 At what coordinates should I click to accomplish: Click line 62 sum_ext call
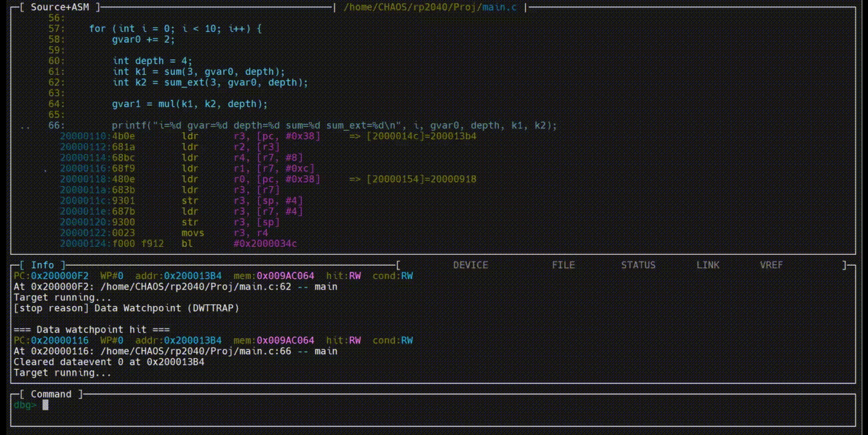210,82
